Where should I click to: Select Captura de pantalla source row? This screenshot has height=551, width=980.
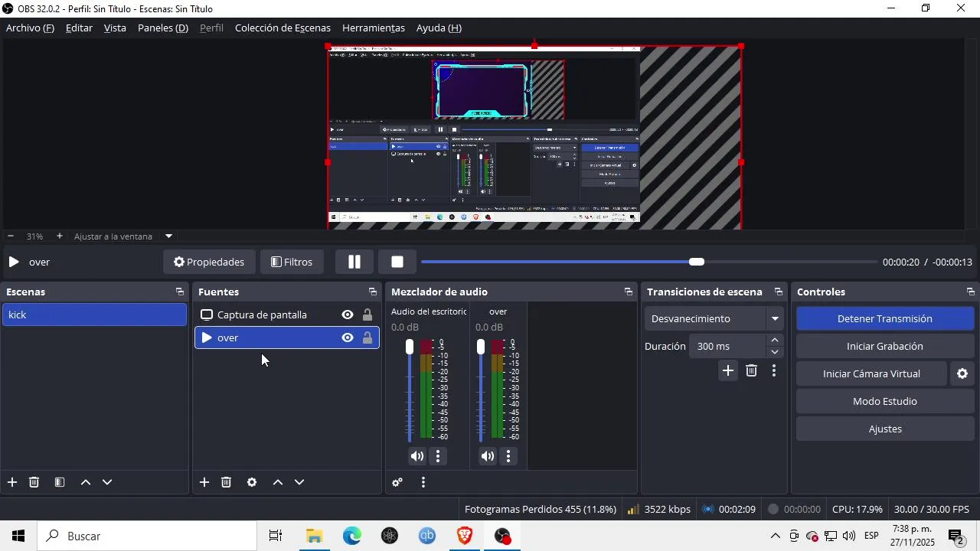click(287, 315)
